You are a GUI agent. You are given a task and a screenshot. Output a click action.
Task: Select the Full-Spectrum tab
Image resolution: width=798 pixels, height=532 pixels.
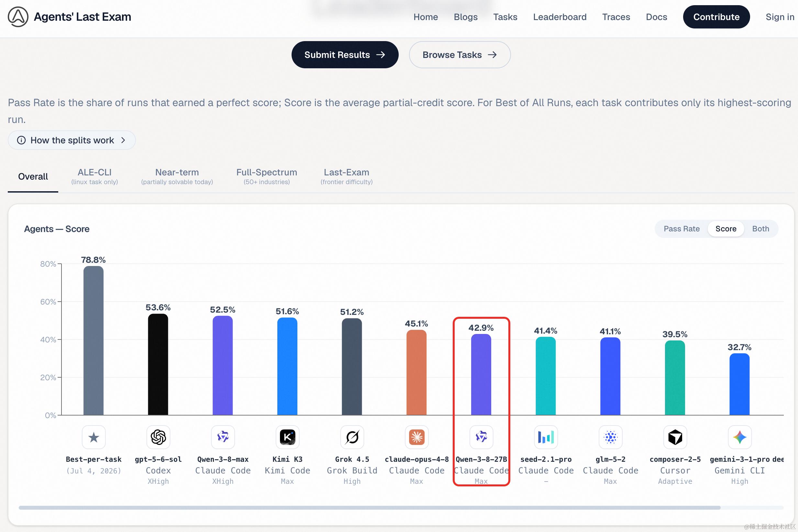click(x=267, y=177)
